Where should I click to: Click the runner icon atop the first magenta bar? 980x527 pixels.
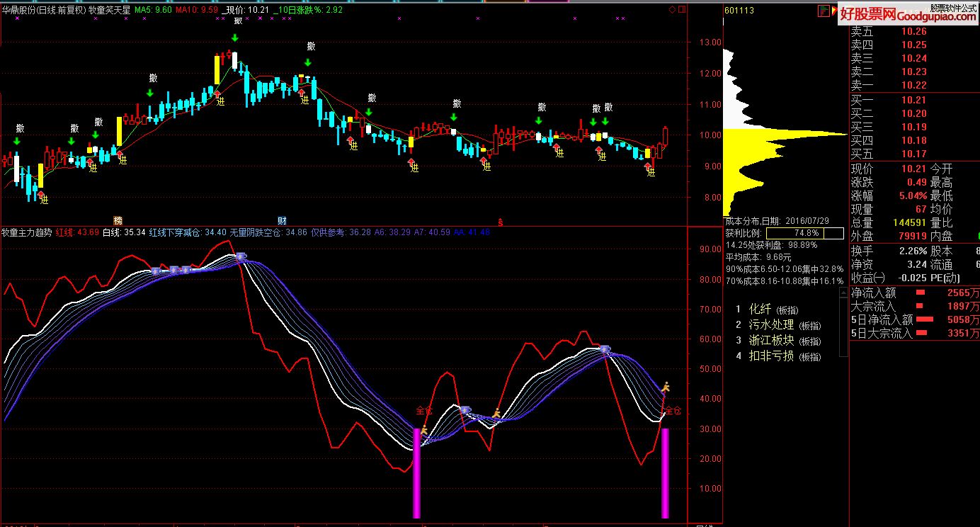(424, 430)
